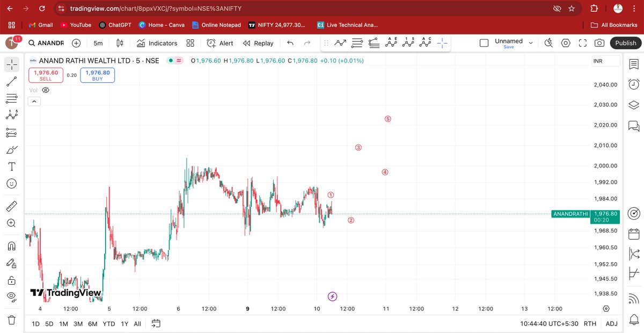Image resolution: width=644 pixels, height=333 pixels.
Task: Create a new Alert
Action: click(220, 43)
